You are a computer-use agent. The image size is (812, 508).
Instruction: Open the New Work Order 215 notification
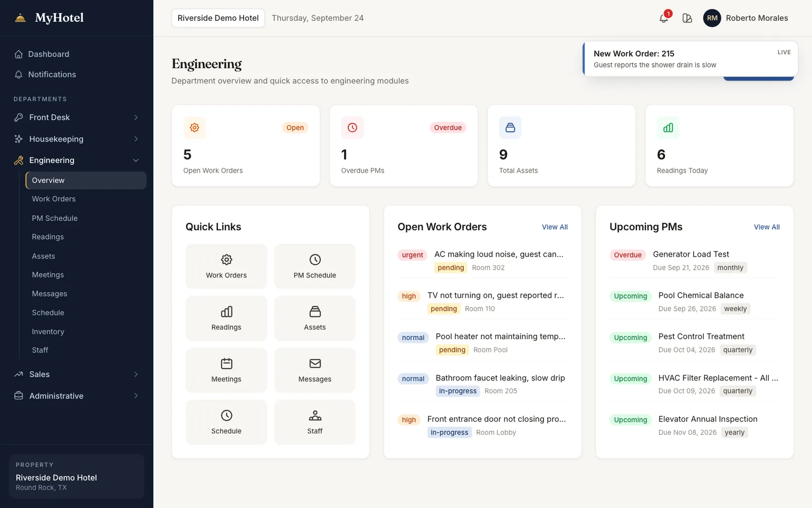pos(690,59)
